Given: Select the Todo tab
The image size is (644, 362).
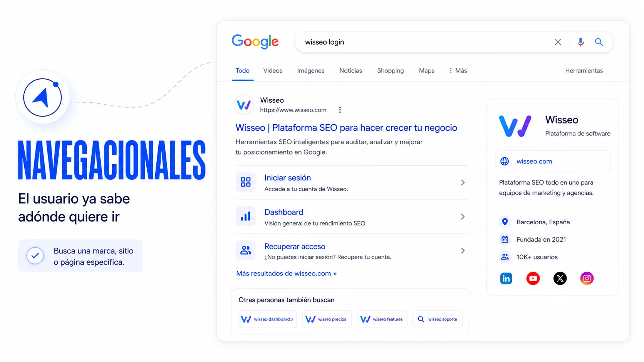Looking at the screenshot, I should point(242,70).
